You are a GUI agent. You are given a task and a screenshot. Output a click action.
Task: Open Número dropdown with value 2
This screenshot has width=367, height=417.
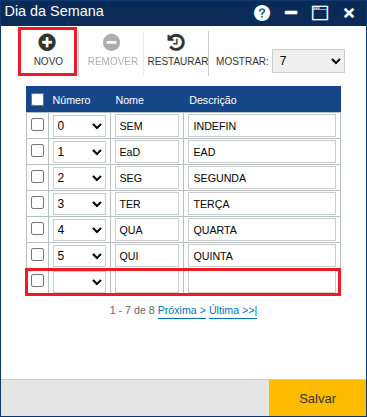tap(79, 178)
